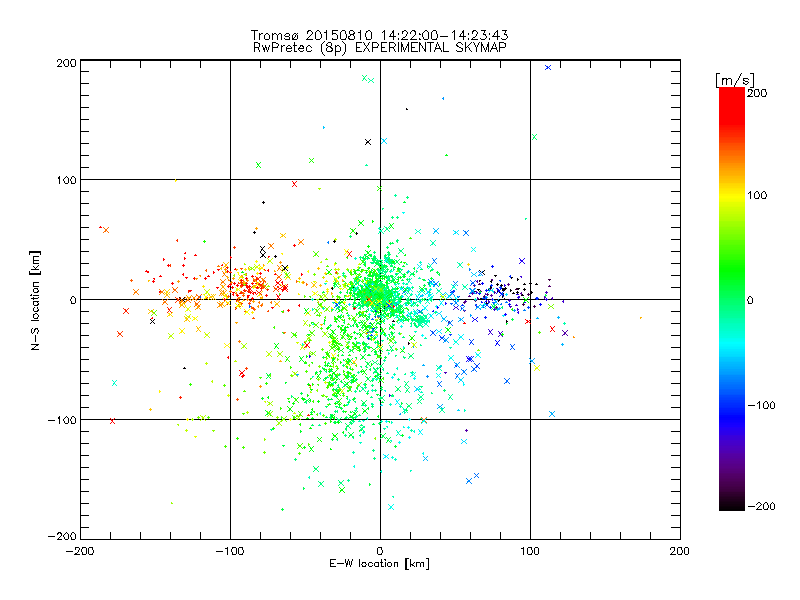The width and height of the screenshot is (800, 600).
Task: Click the y-axis tick label "200" at top
Action: 66,63
